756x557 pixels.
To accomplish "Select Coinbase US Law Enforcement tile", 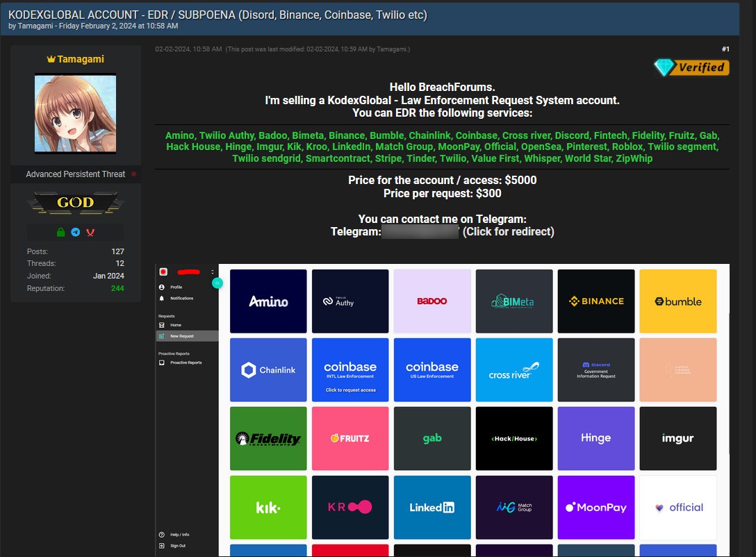I will point(432,369).
